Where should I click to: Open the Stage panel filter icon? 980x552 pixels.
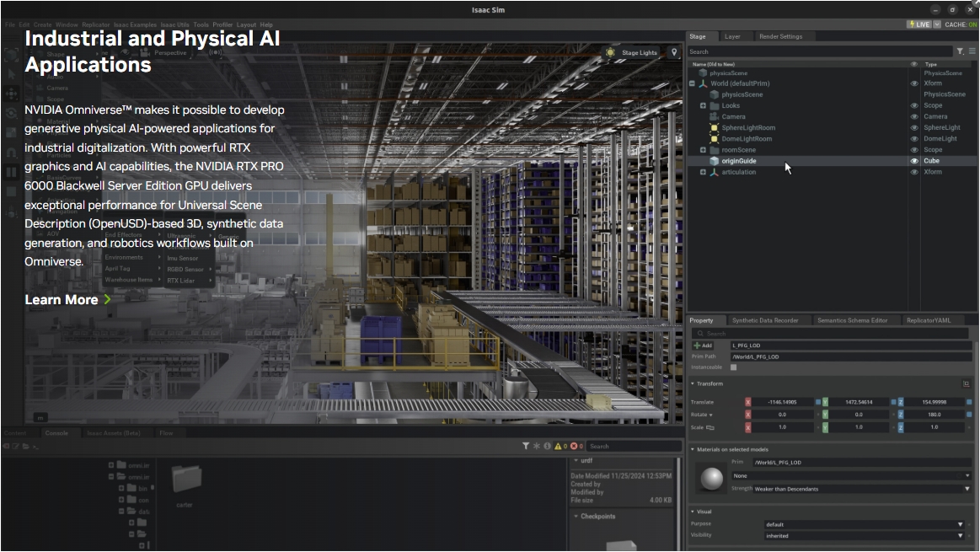(x=960, y=51)
